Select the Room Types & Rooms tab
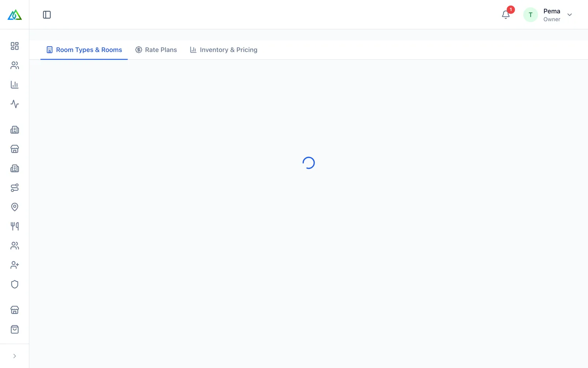 pos(84,50)
